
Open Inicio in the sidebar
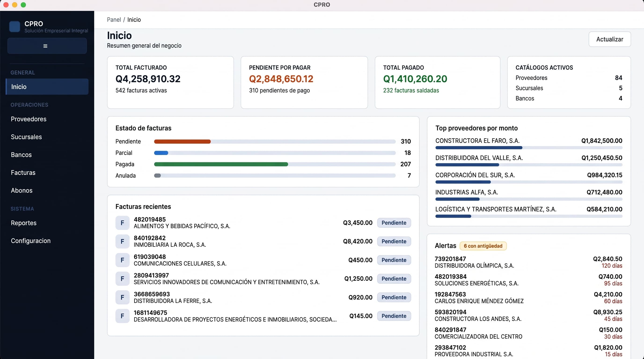[x=47, y=87]
